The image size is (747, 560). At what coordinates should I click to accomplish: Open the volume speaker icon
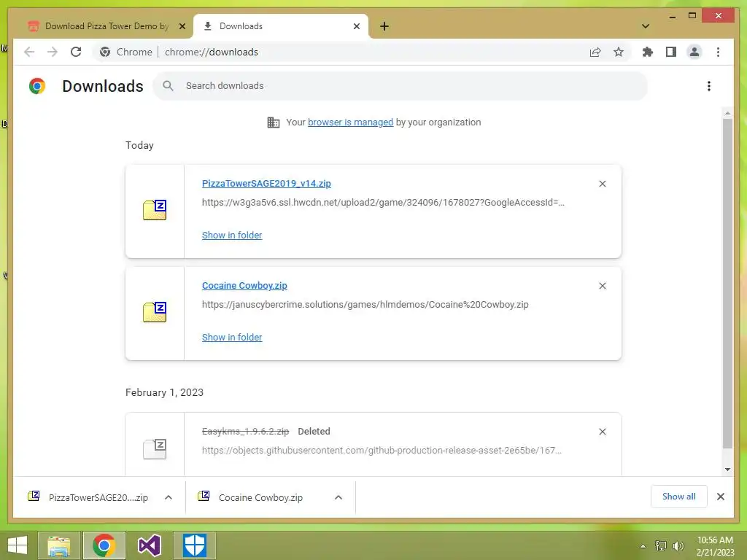coord(678,546)
